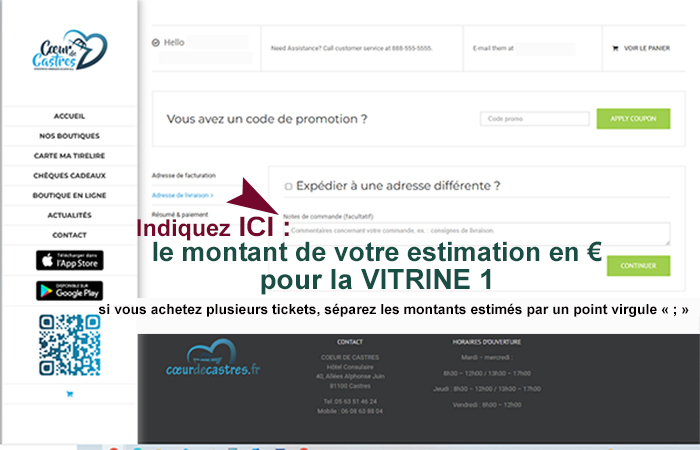Click the checkmark icon beside Hello
Viewport: 700px width, 450px height.
click(x=155, y=43)
